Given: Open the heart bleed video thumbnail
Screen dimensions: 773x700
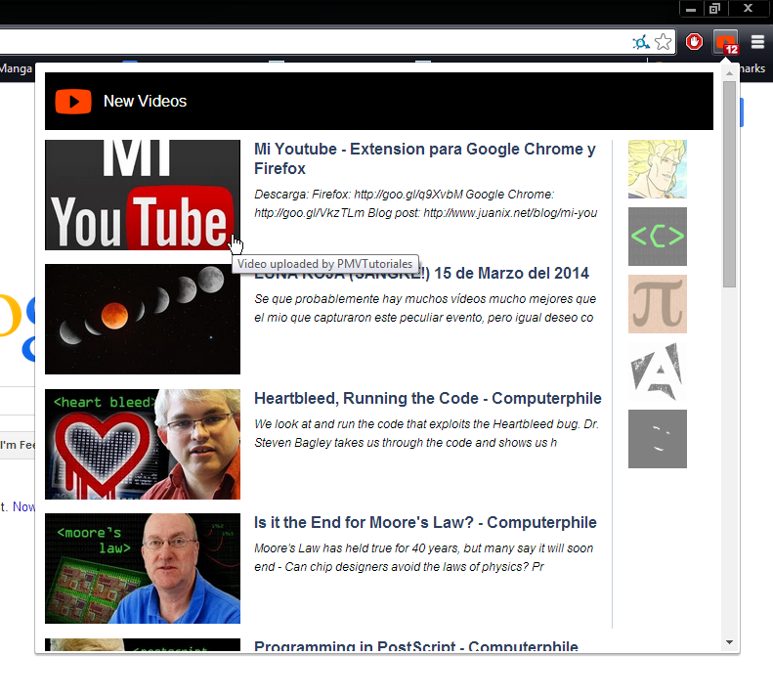Looking at the screenshot, I should coord(143,444).
